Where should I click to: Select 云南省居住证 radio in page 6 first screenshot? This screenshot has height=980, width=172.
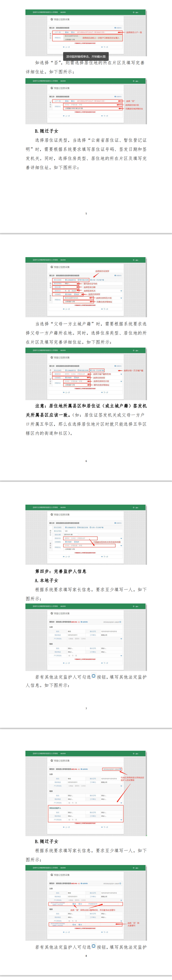(66, 280)
